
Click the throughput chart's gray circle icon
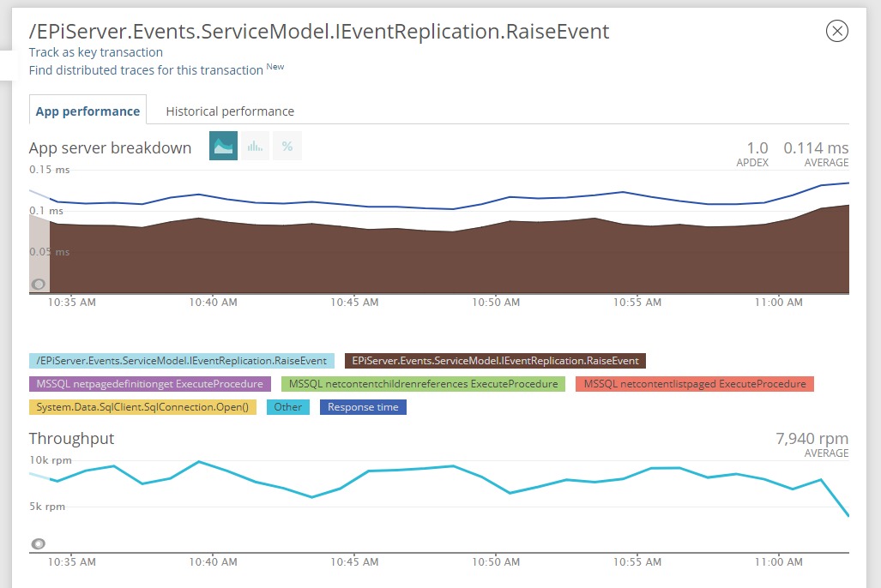[39, 543]
